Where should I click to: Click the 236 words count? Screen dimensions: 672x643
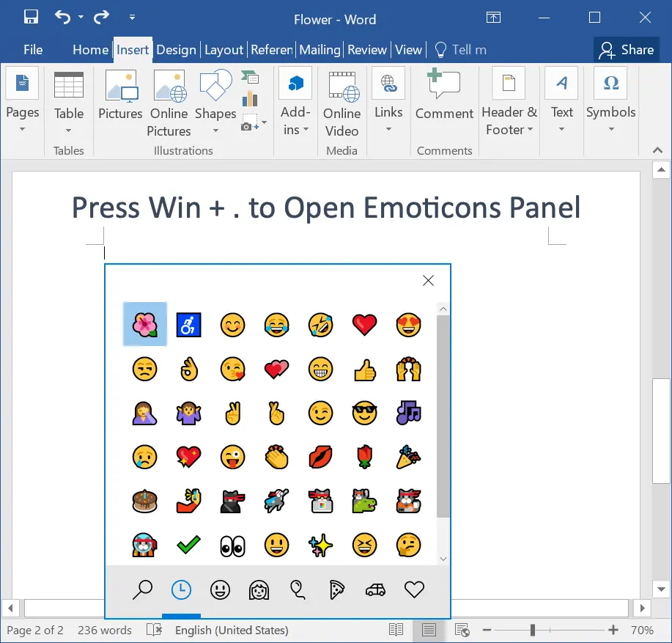[x=105, y=630]
